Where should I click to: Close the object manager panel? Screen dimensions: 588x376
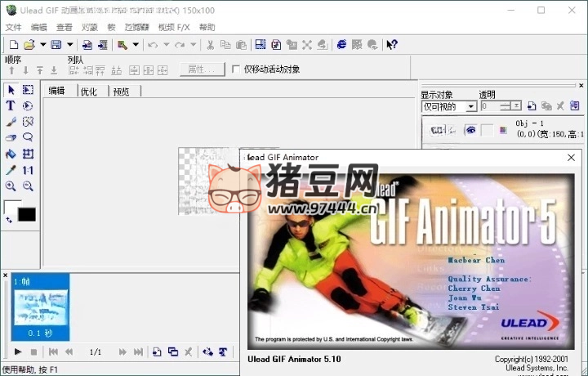click(581, 86)
